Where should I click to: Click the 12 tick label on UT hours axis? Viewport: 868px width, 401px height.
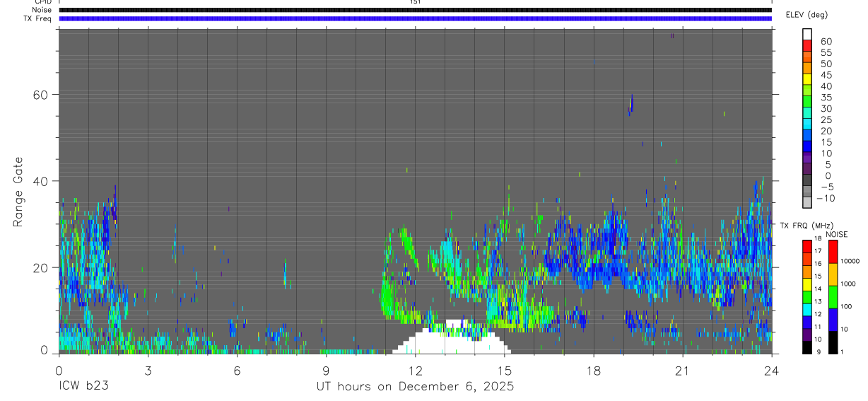tap(415, 370)
